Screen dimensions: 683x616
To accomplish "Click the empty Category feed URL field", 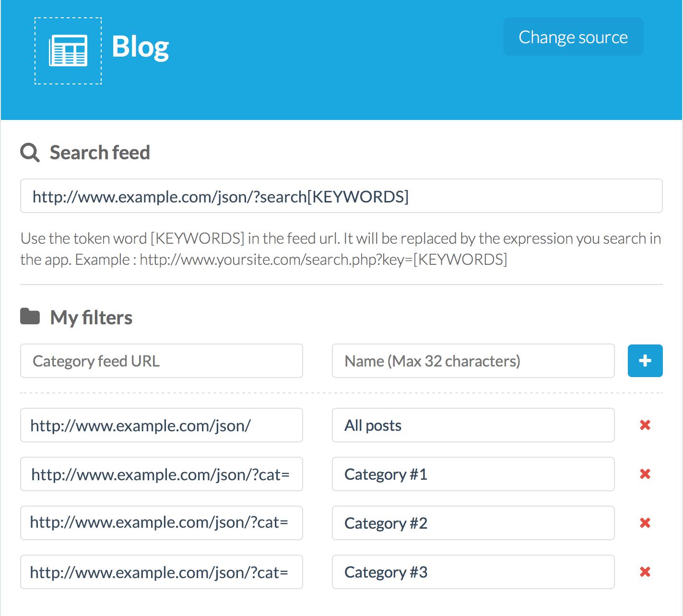I will 161,361.
